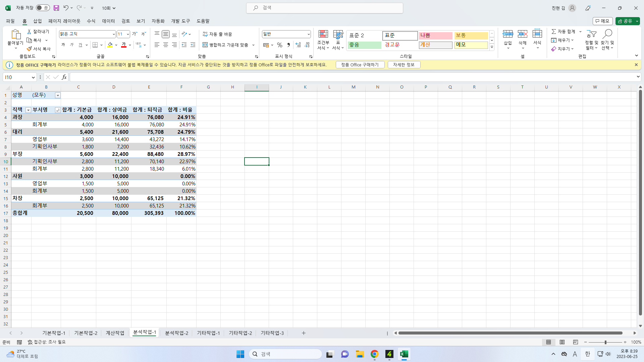Click the Save icon in title bar

[56, 8]
